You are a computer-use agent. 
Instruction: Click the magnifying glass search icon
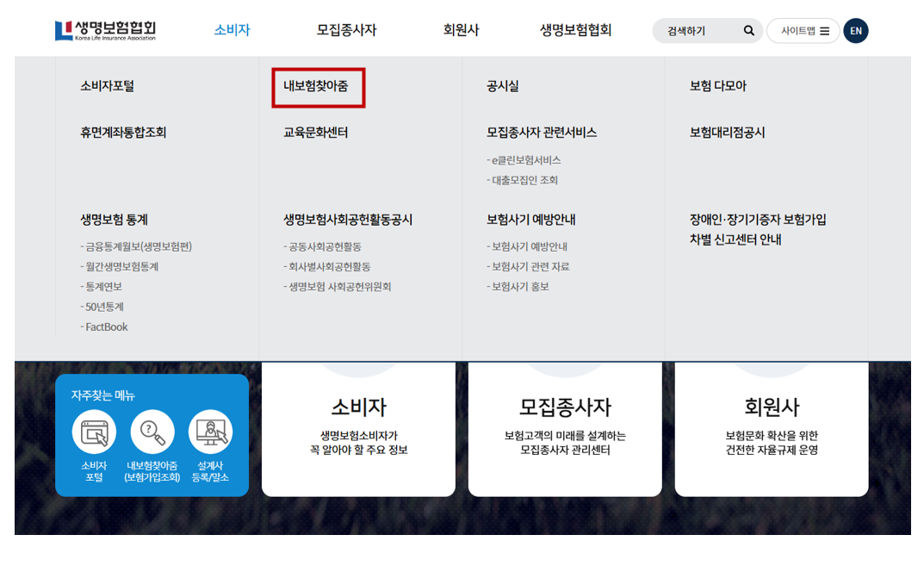coord(748,31)
